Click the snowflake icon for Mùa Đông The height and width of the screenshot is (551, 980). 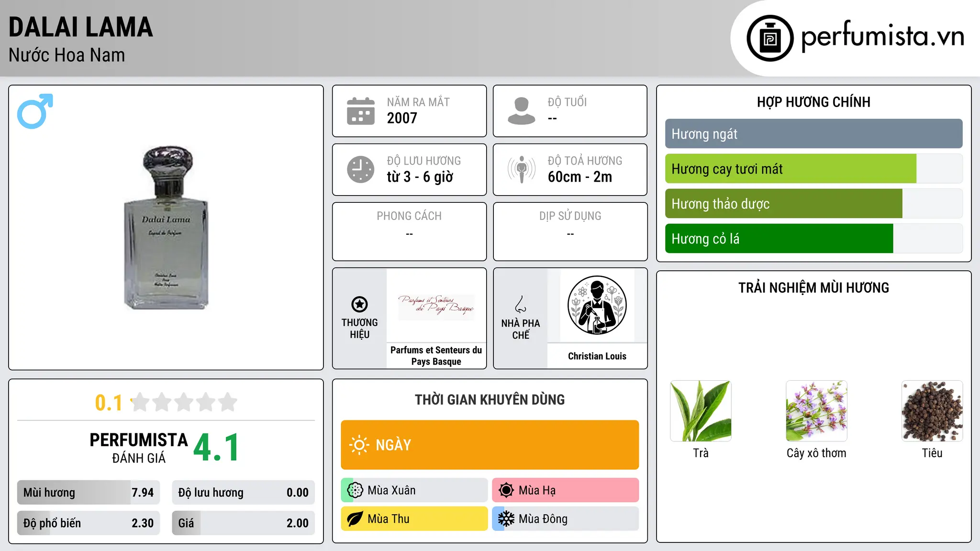tap(506, 519)
